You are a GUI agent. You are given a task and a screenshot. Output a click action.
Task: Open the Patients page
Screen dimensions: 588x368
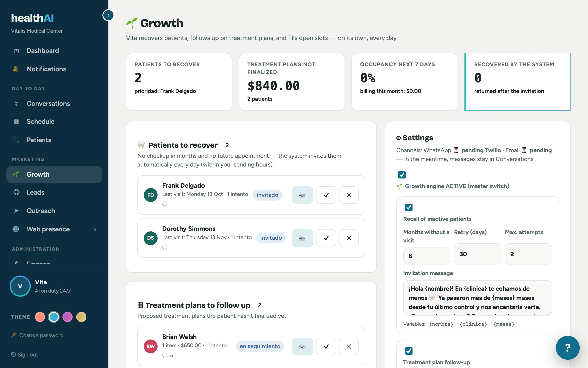pyautogui.click(x=54, y=140)
